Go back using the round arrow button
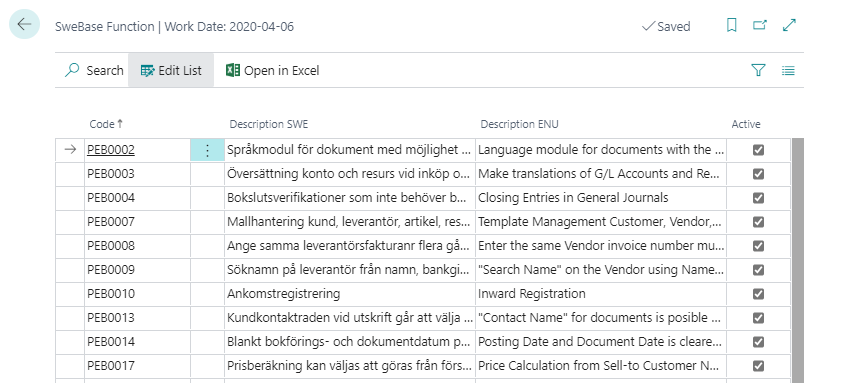 pyautogui.click(x=24, y=24)
